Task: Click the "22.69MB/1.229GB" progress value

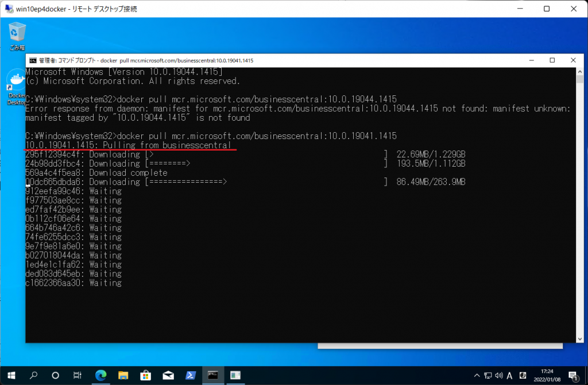Action: click(x=431, y=154)
